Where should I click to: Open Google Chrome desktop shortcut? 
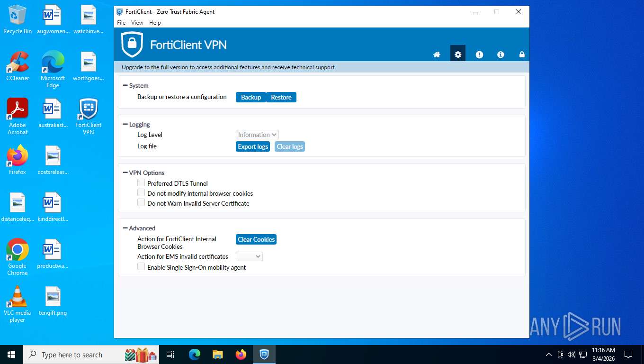tap(18, 256)
